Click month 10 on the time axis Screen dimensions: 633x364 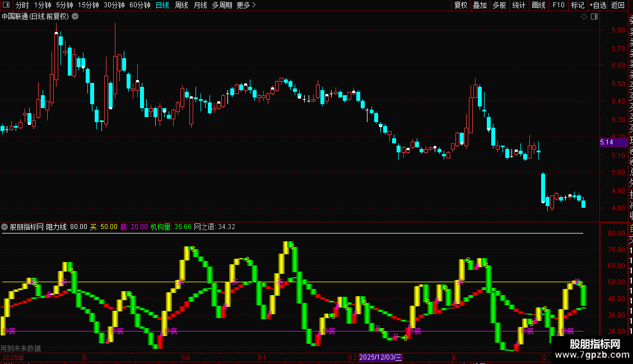pos(186,357)
